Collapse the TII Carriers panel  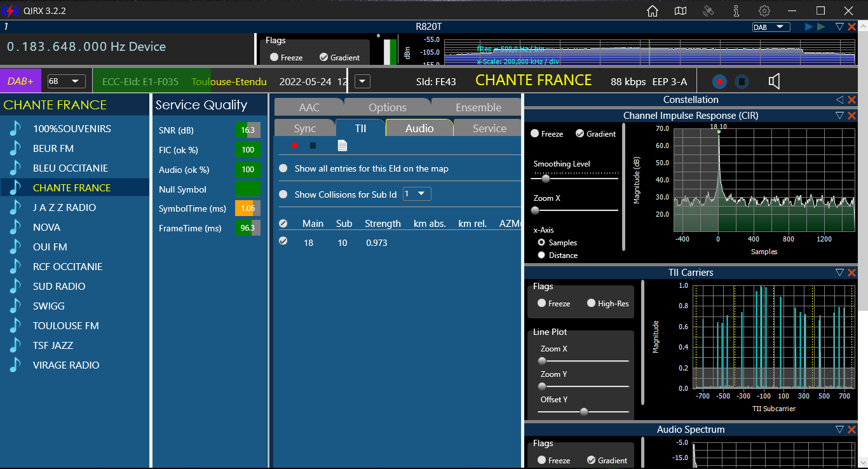coord(839,273)
